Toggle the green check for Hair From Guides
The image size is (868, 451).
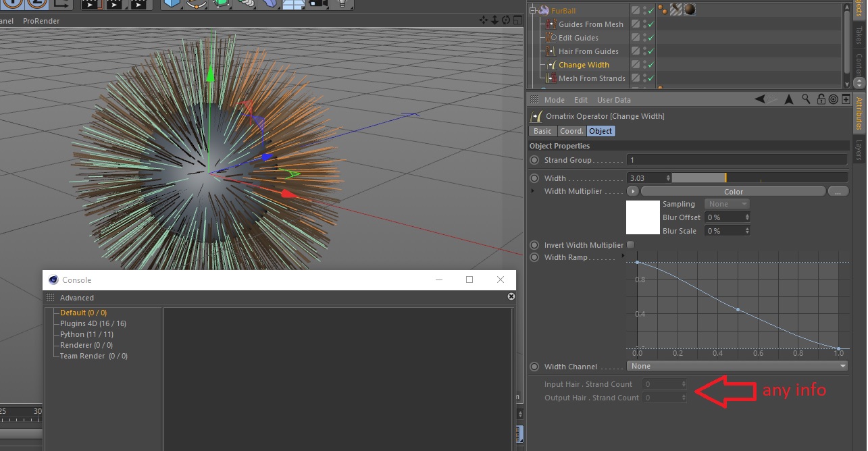650,51
